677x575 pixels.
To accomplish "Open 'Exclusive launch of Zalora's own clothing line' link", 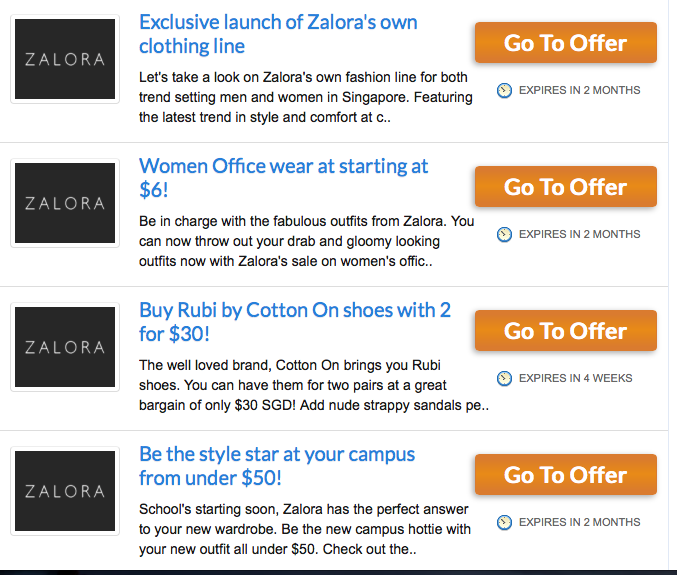I will (x=278, y=34).
